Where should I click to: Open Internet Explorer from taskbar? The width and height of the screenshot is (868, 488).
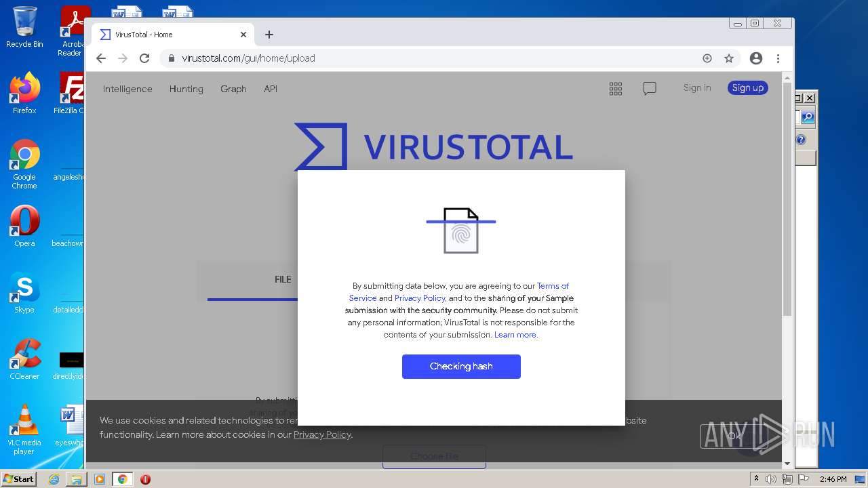[54, 479]
